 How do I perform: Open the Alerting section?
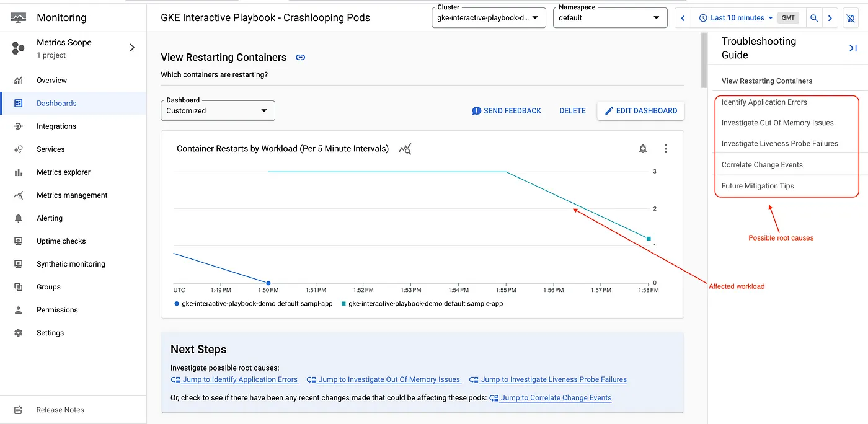point(50,218)
